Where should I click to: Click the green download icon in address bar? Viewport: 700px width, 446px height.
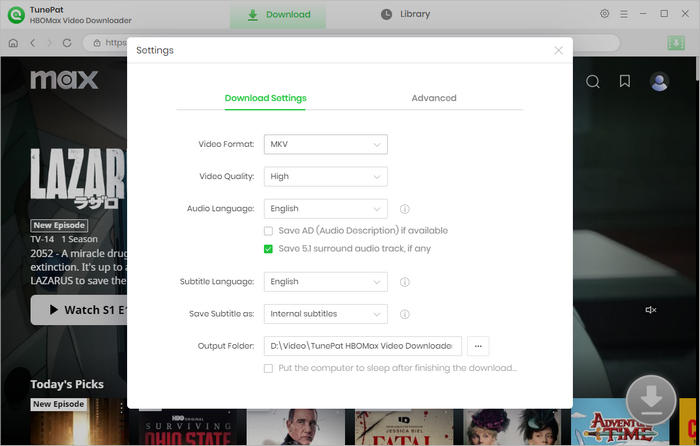(676, 43)
